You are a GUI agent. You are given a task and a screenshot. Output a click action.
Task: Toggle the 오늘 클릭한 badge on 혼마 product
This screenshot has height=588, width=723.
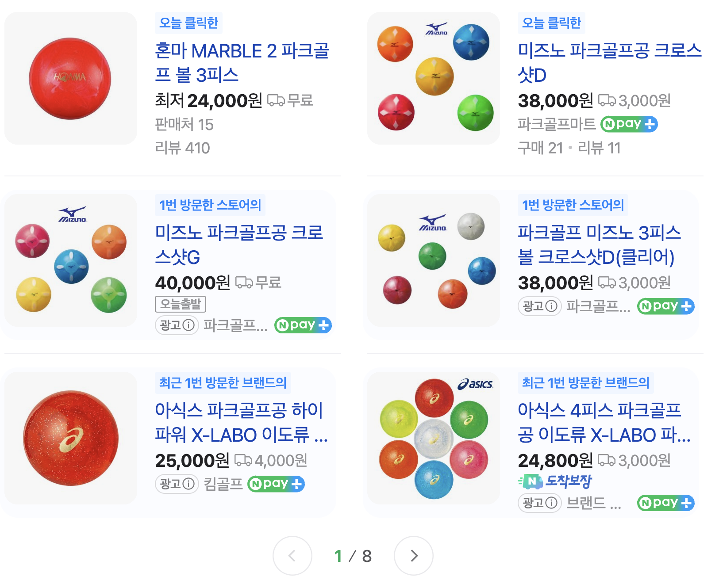[x=189, y=23]
